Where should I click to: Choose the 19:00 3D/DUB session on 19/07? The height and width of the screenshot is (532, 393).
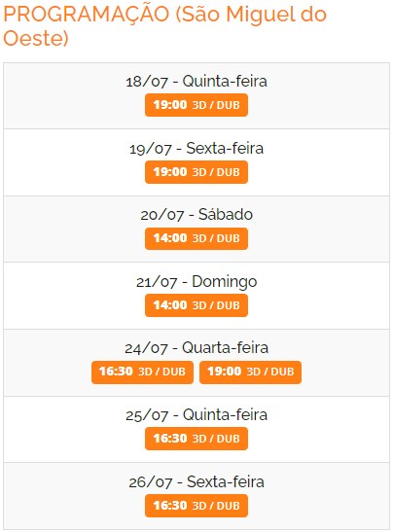[196, 172]
